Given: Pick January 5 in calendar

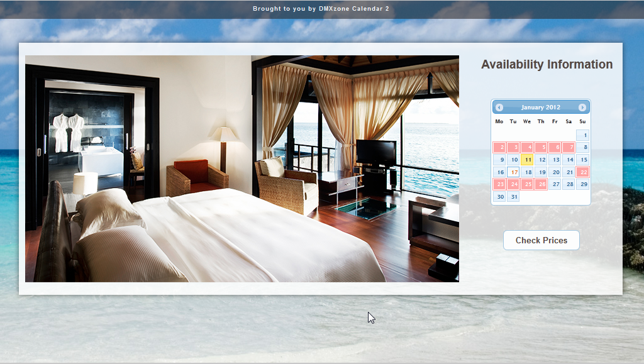Looking at the screenshot, I should pyautogui.click(x=541, y=147).
